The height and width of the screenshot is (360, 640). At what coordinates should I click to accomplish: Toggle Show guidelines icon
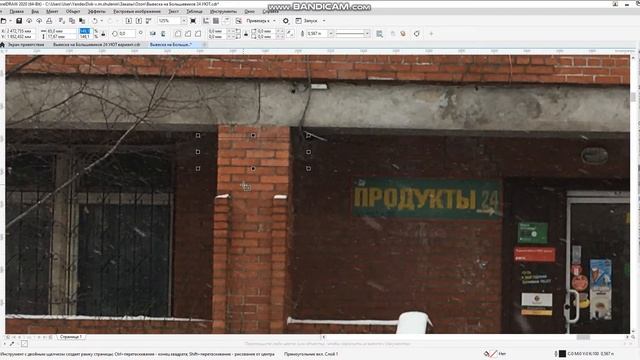pos(226,20)
